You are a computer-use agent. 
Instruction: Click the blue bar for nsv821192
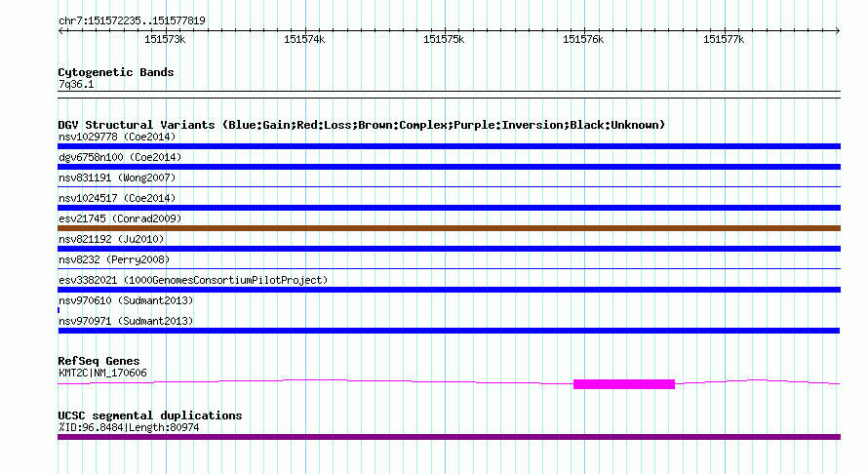click(x=449, y=249)
